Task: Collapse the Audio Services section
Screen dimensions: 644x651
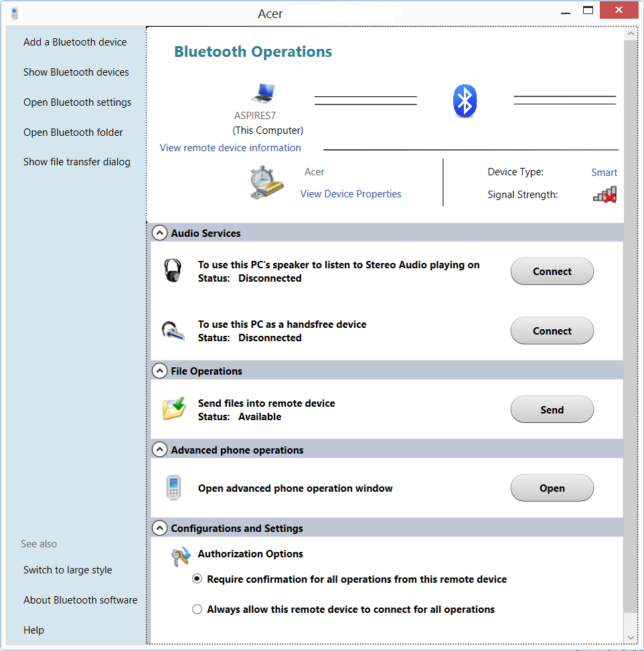Action: (x=159, y=233)
